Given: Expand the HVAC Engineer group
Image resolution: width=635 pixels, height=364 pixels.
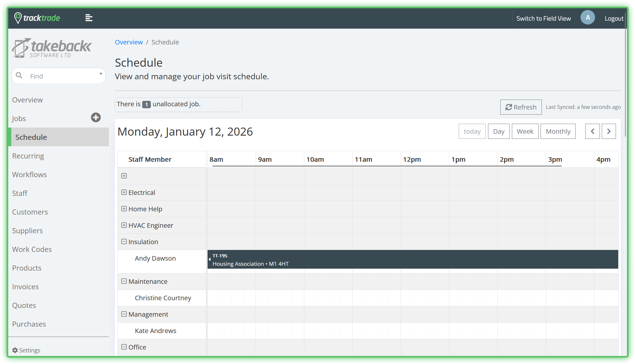Looking at the screenshot, I should [124, 225].
